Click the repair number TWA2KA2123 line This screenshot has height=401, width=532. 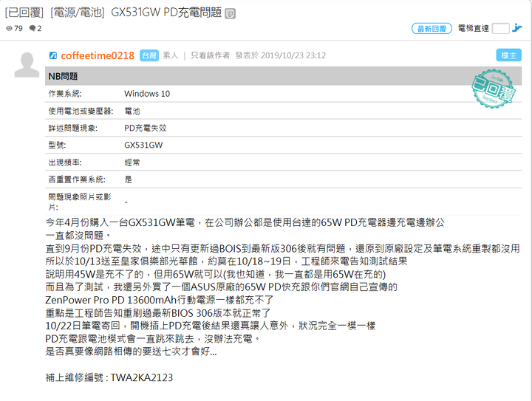pyautogui.click(x=109, y=377)
